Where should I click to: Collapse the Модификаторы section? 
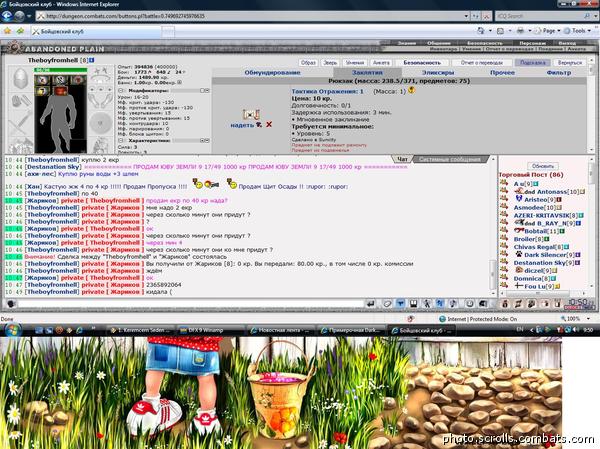121,91
